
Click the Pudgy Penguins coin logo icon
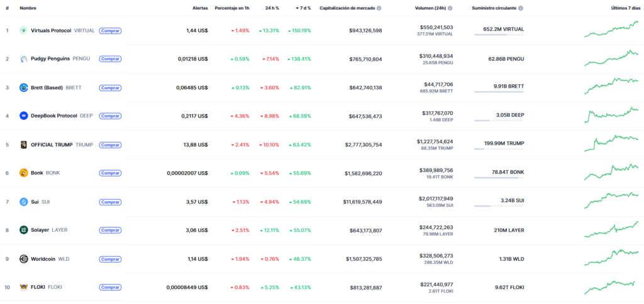24,59
